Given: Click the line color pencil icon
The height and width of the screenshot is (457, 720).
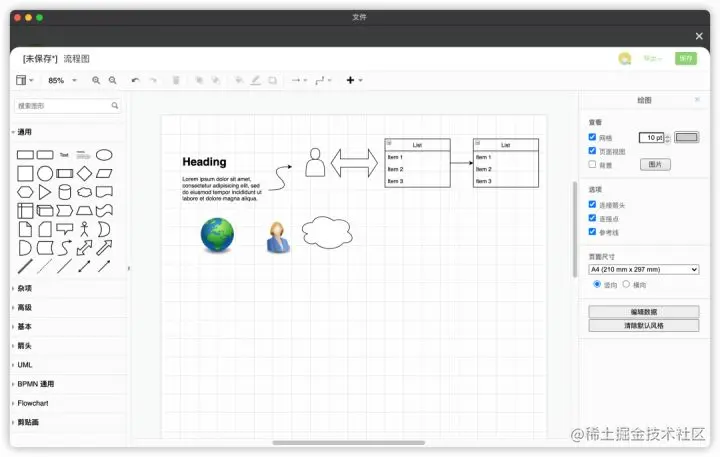Looking at the screenshot, I should pyautogui.click(x=256, y=80).
